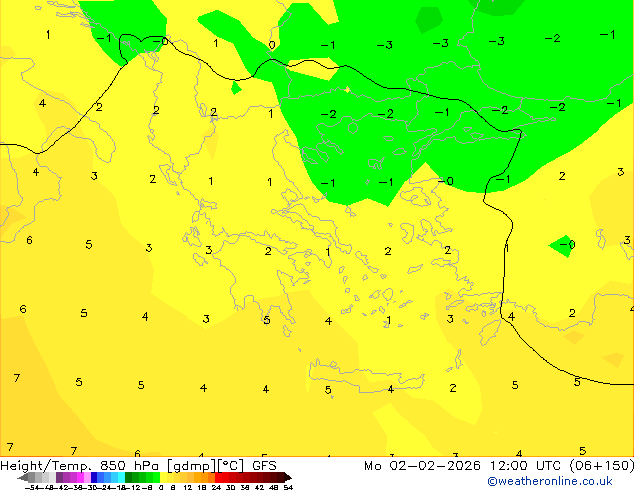Click the dark right arrow of the color scale

[x=288, y=477]
